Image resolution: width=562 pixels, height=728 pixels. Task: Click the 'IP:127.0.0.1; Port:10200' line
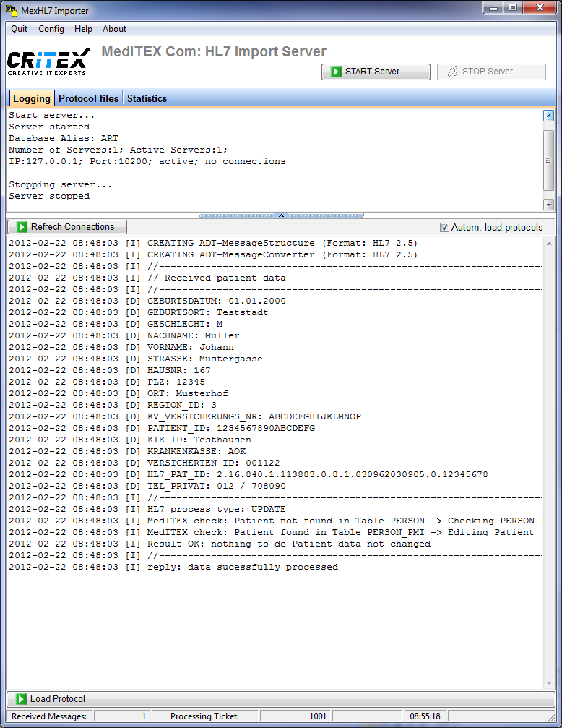[147, 161]
